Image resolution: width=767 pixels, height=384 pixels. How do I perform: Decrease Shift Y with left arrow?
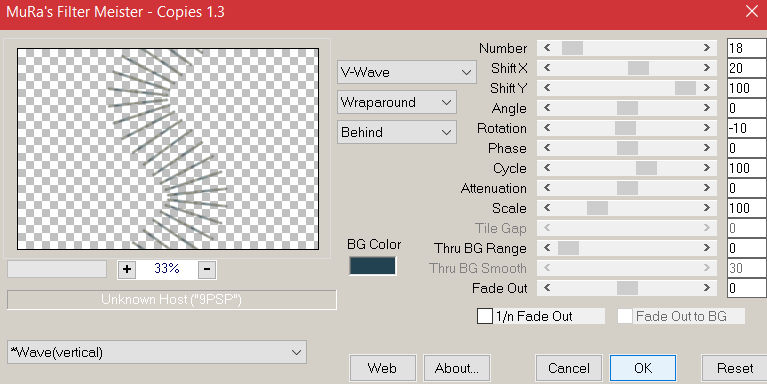click(x=547, y=88)
